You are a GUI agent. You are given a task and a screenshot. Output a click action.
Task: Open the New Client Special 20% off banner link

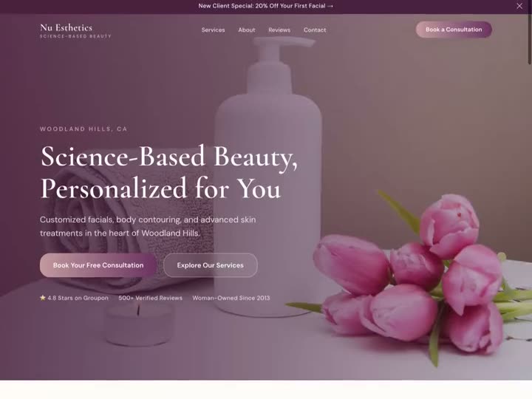(x=266, y=6)
